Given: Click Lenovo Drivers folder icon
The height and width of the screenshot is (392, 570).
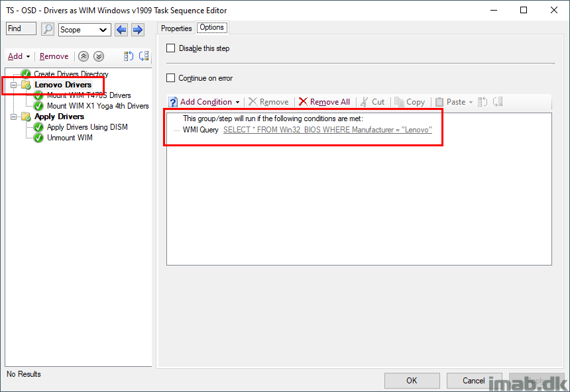Looking at the screenshot, I should click(26, 85).
